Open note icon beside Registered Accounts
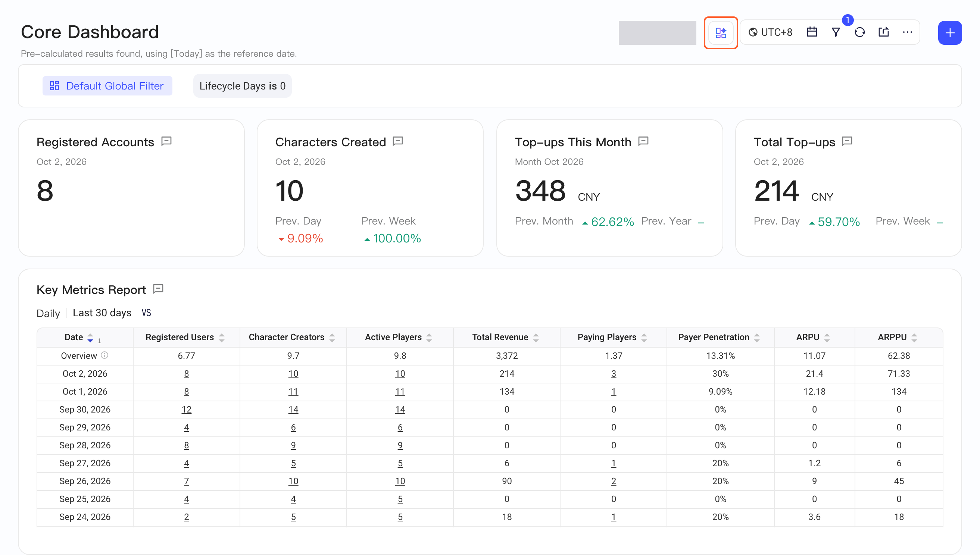Image resolution: width=980 pixels, height=555 pixels. pyautogui.click(x=166, y=141)
